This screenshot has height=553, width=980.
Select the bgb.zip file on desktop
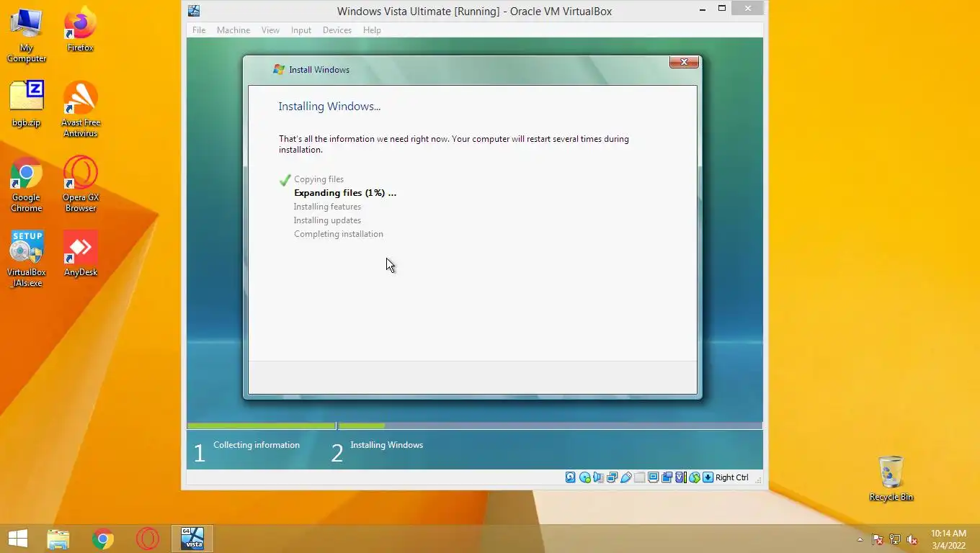(27, 104)
